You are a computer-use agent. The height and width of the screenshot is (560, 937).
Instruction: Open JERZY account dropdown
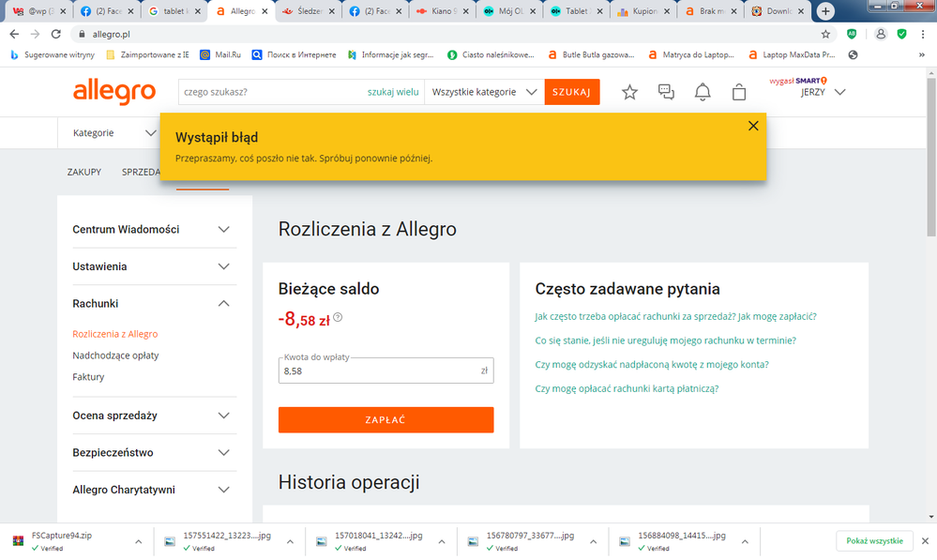823,92
